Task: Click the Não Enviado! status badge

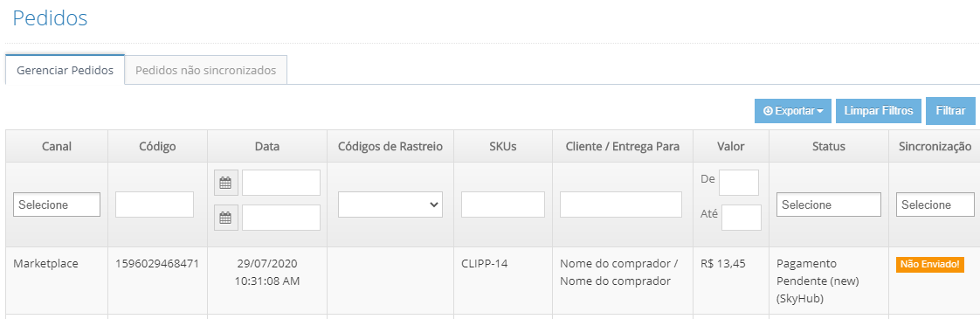Action: tap(930, 265)
